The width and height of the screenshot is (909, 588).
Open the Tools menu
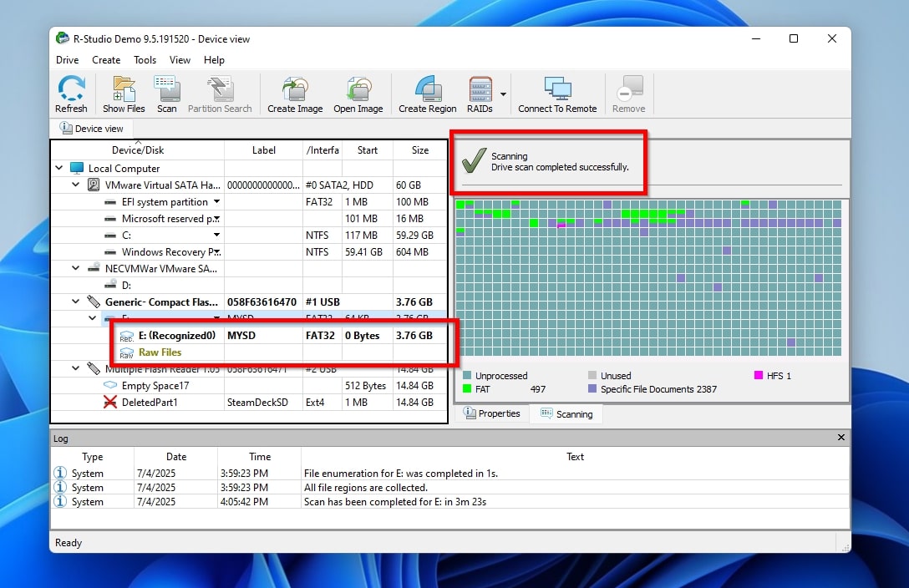click(x=145, y=59)
